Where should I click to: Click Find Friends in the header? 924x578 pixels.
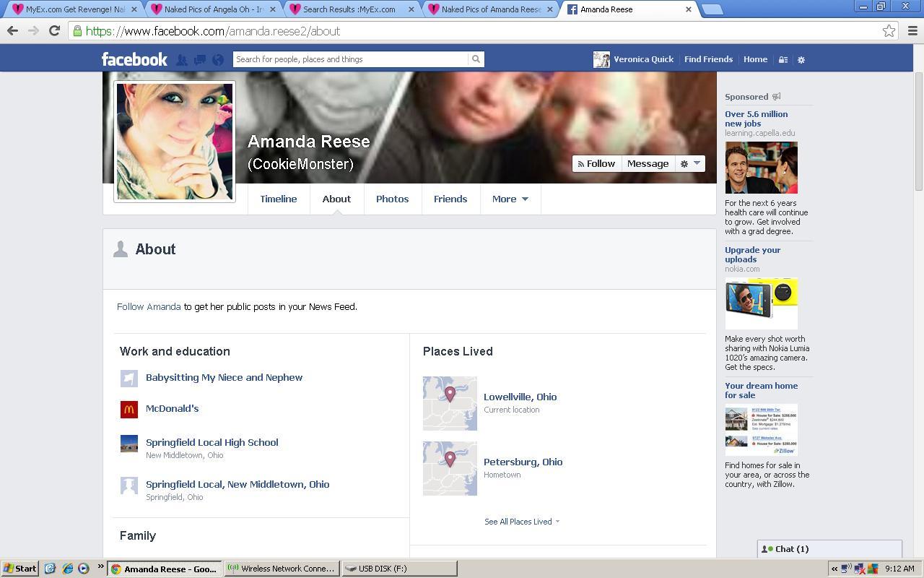(708, 59)
